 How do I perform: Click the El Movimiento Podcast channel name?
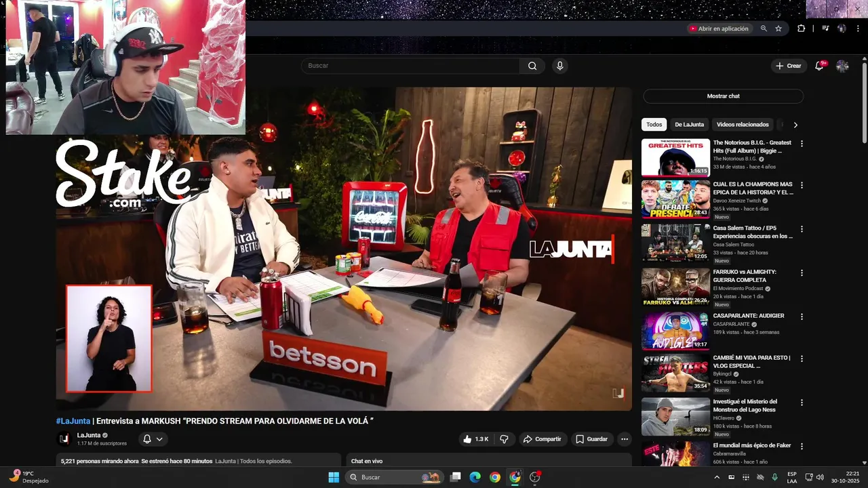(x=738, y=288)
